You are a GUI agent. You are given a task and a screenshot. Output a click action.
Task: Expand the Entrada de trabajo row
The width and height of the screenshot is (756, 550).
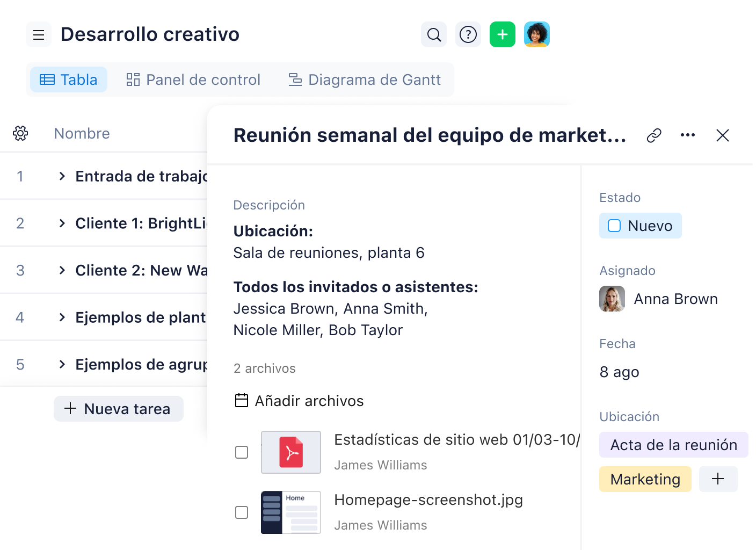(x=62, y=176)
